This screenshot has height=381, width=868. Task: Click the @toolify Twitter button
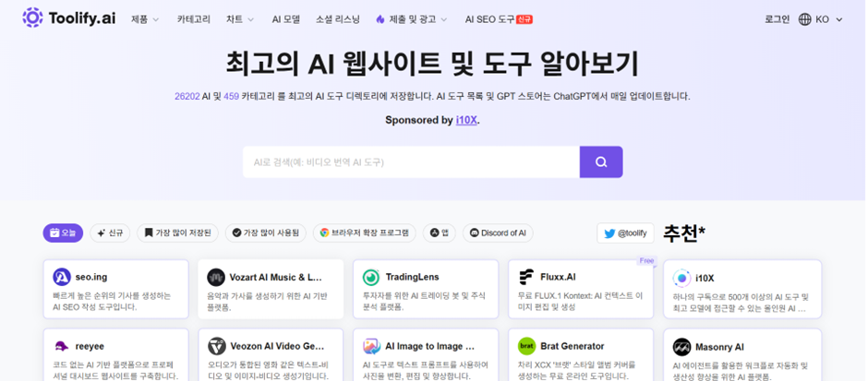[625, 233]
